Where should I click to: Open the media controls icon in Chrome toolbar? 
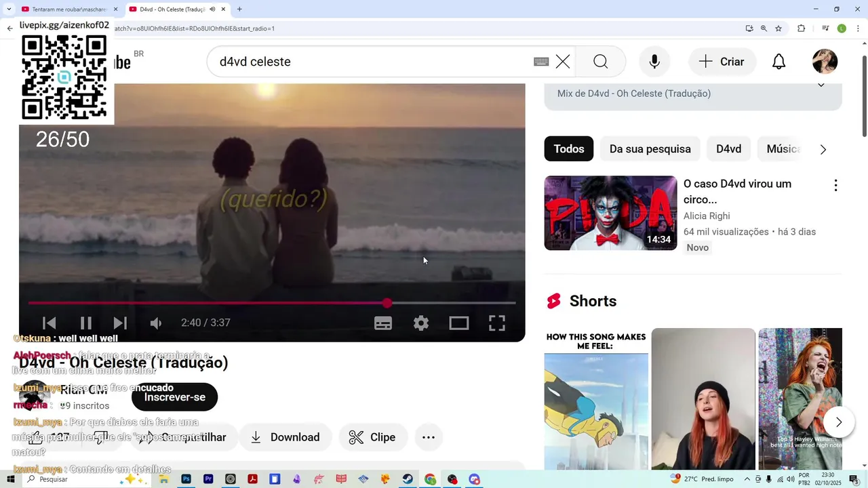coord(825,28)
